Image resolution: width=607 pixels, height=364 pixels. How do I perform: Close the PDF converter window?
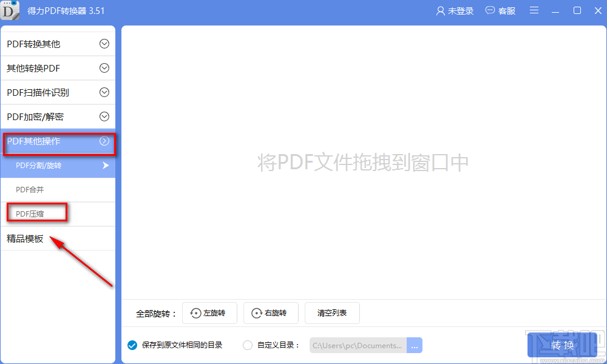pos(598,10)
